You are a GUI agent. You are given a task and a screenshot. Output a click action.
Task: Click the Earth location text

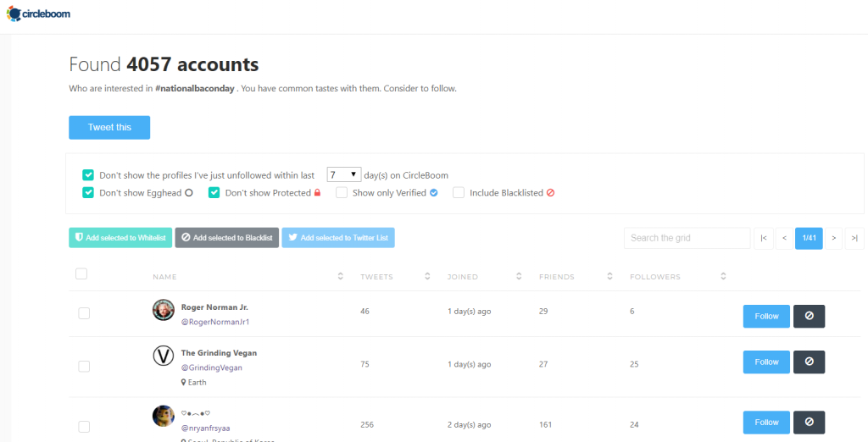[x=197, y=382]
